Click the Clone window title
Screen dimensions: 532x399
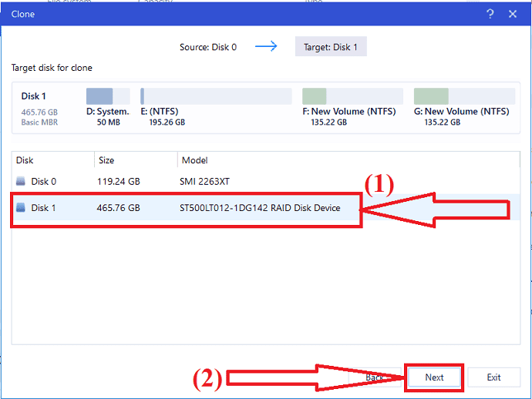pos(22,14)
